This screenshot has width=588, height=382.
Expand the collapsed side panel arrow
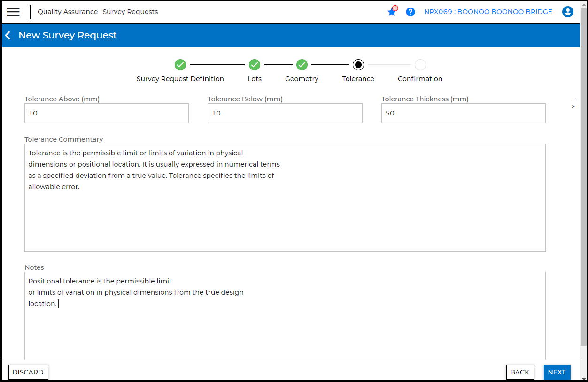[x=573, y=103]
